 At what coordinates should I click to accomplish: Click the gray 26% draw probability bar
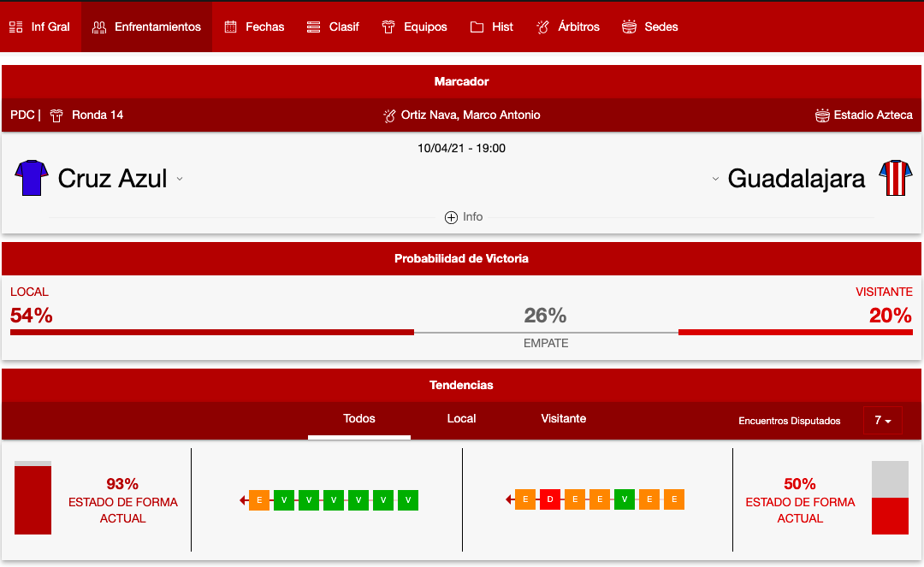pyautogui.click(x=546, y=333)
